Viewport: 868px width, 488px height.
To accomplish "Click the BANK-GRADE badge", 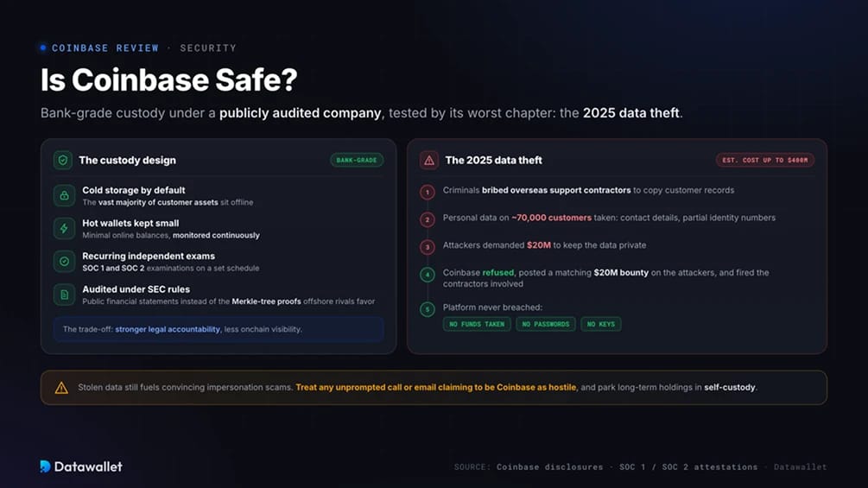I will tap(357, 161).
